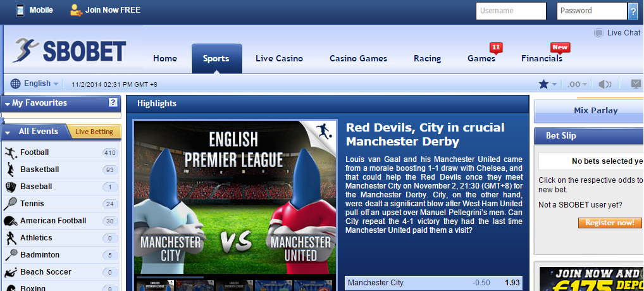Image resolution: width=644 pixels, height=291 pixels.
Task: Click the Register now! button
Action: point(610,223)
